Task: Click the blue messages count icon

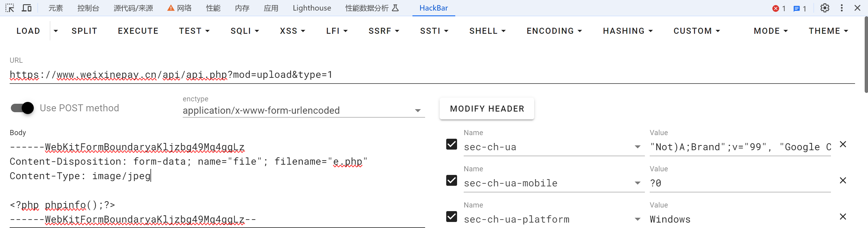Action: (x=797, y=8)
